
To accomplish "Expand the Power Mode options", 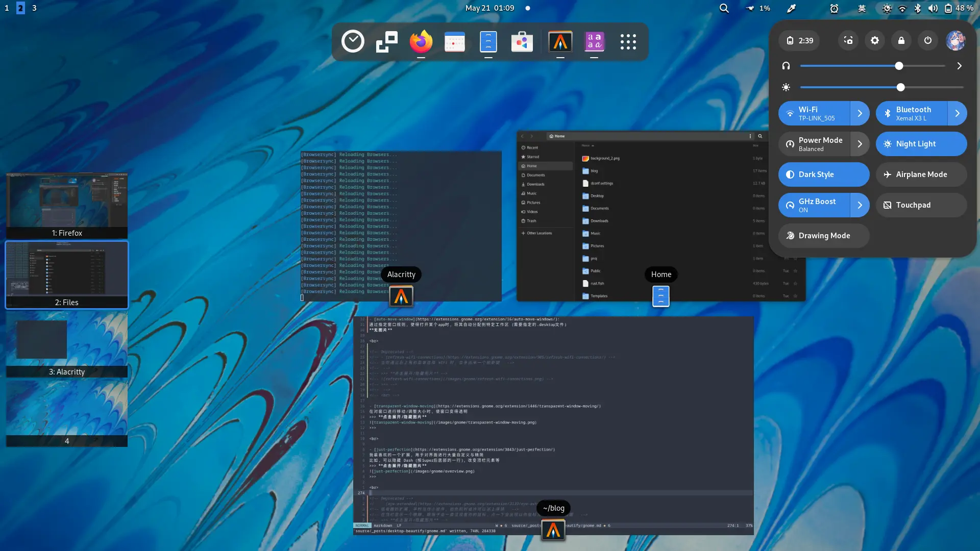I will 860,144.
